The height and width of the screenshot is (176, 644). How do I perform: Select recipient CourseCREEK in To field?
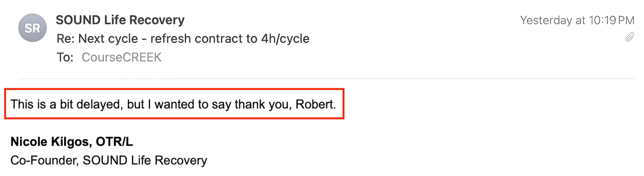122,57
